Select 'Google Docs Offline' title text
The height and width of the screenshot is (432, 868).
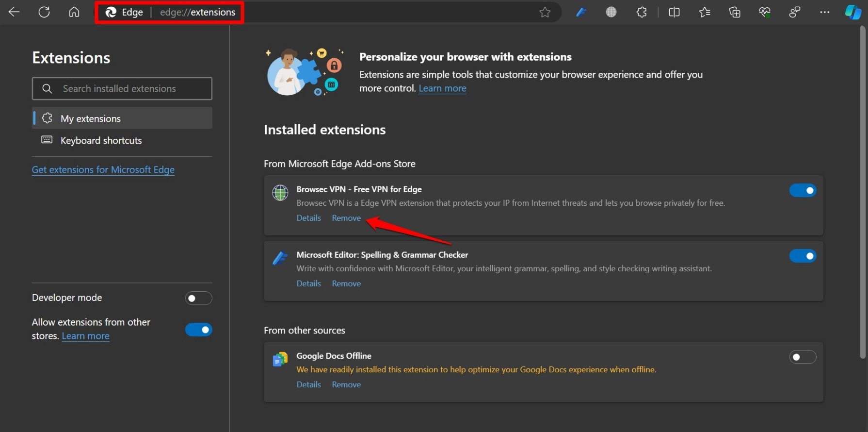334,356
